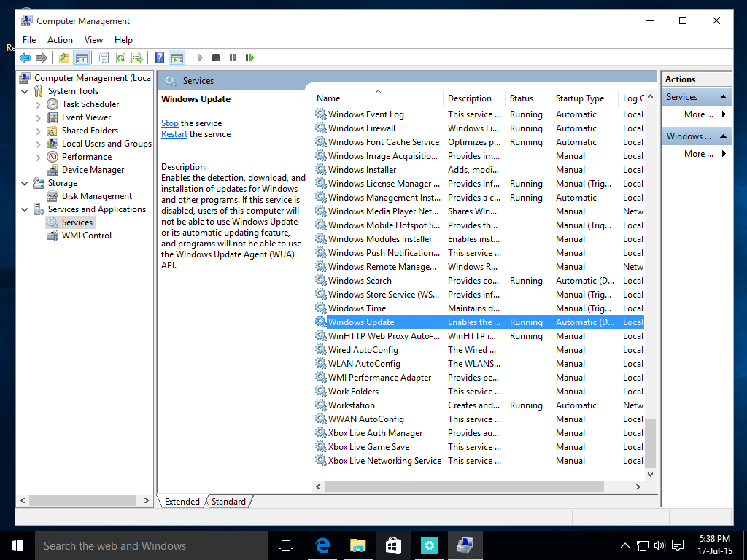Open Disk Management in the tree
The width and height of the screenshot is (747, 560).
(x=97, y=196)
